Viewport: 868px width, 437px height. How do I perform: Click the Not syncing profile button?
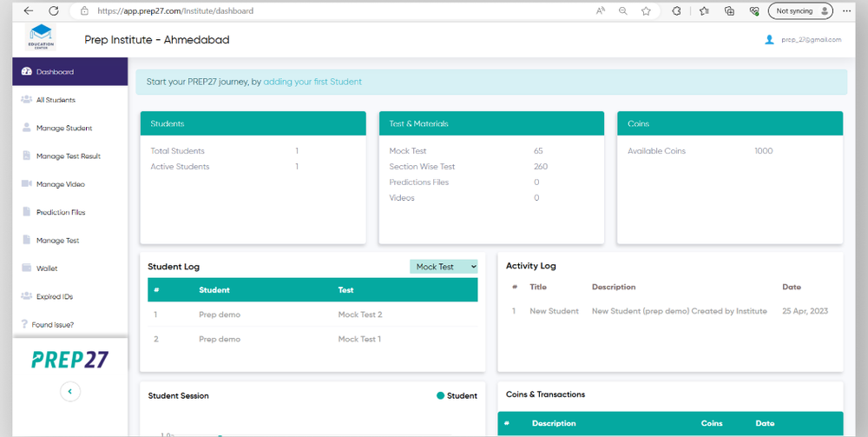(x=800, y=10)
